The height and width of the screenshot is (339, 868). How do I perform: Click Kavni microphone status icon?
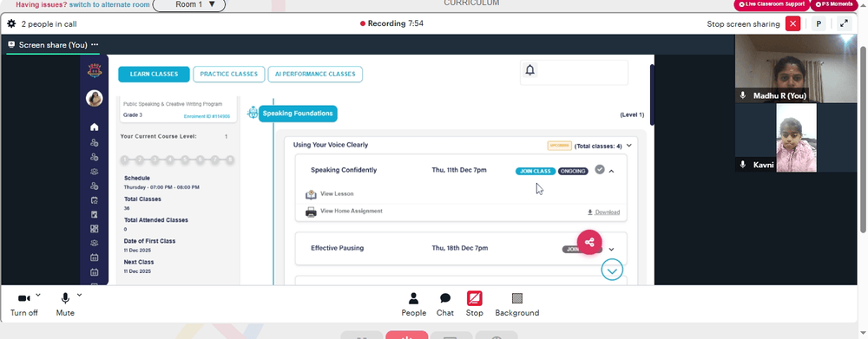pyautogui.click(x=744, y=165)
